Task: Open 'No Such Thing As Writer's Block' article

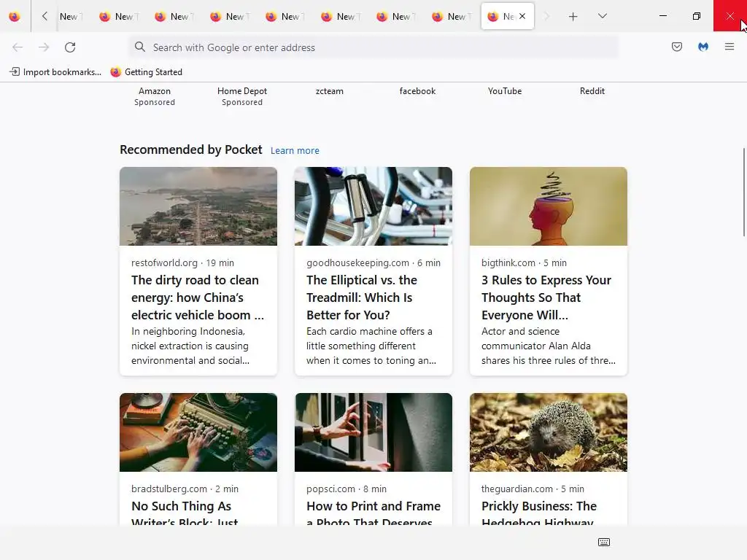Action: tap(185, 514)
